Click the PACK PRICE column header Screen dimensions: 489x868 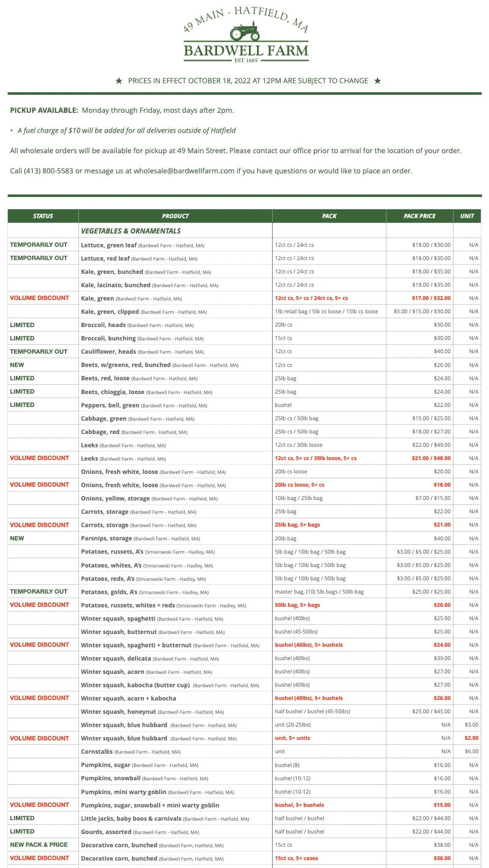click(x=419, y=216)
